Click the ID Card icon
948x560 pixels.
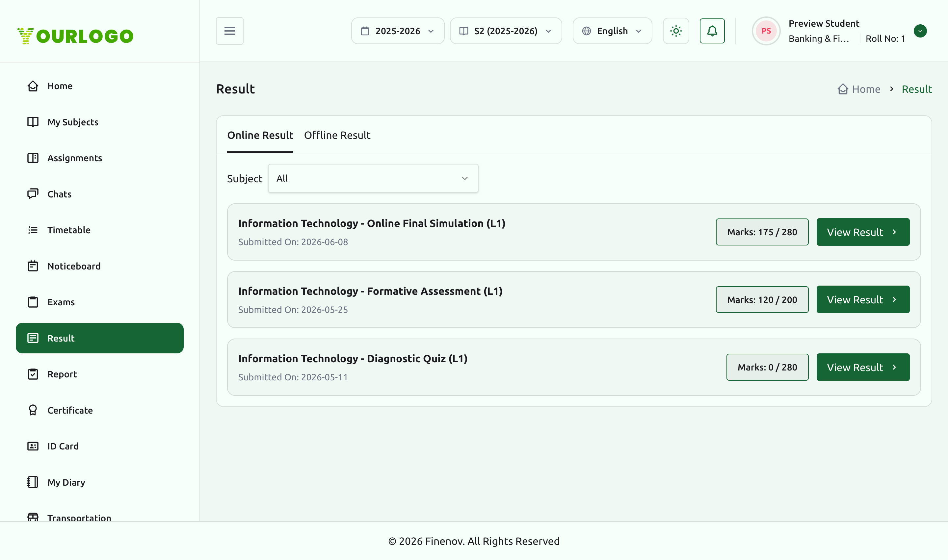click(33, 446)
